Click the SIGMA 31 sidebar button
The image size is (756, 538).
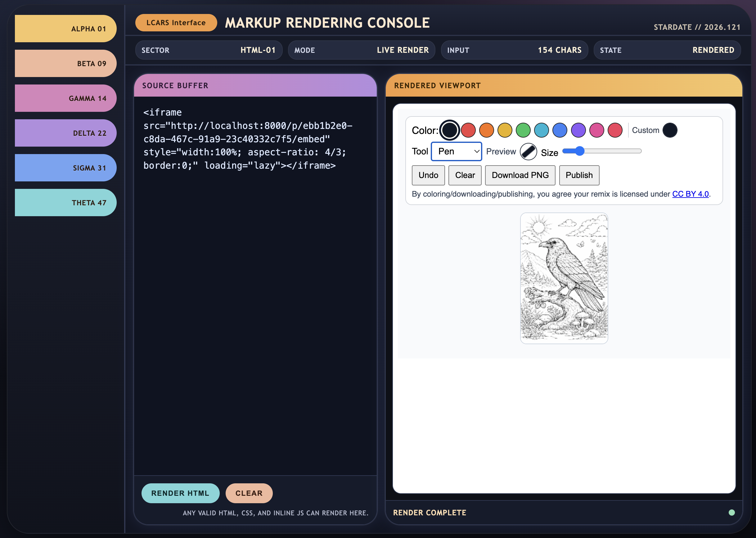65,168
